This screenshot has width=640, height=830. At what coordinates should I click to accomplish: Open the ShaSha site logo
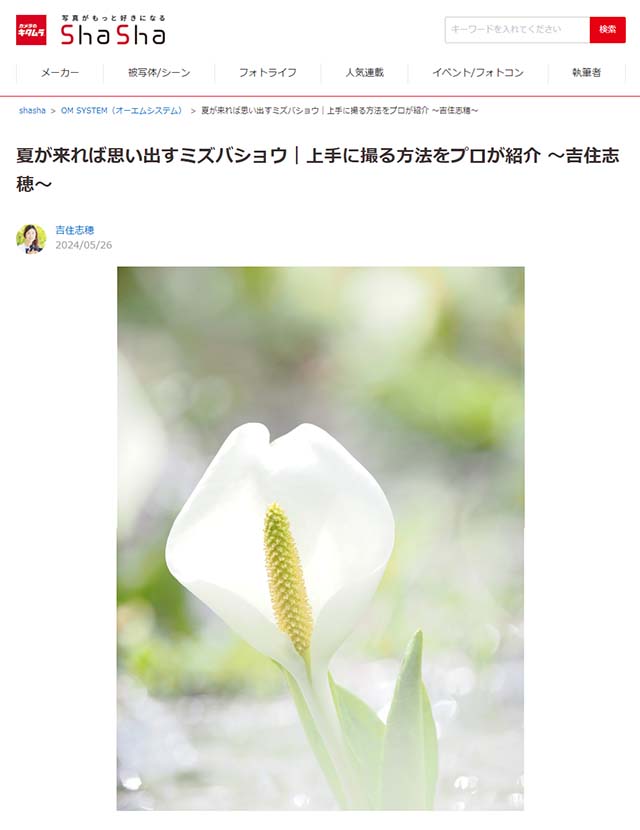(113, 35)
